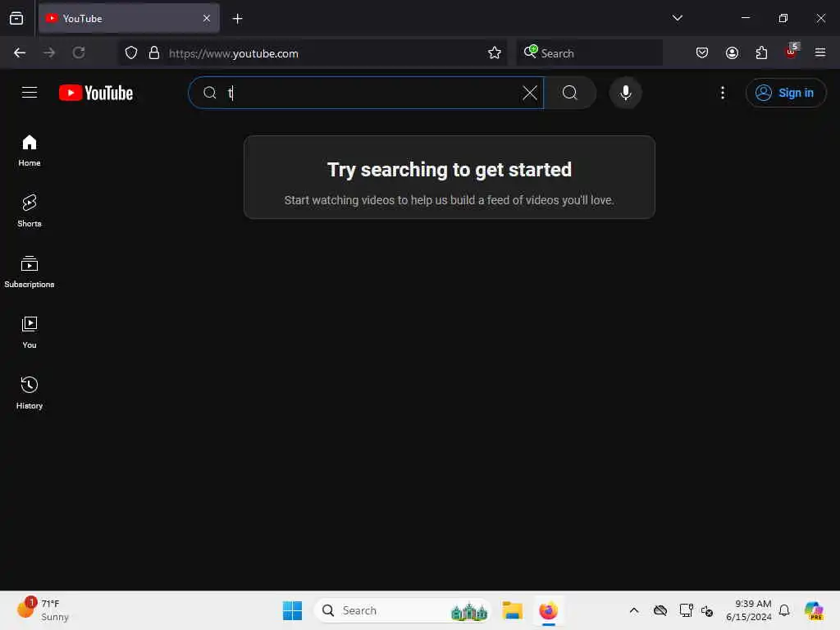Click the crossed-out cloud tray icon

[x=660, y=610]
